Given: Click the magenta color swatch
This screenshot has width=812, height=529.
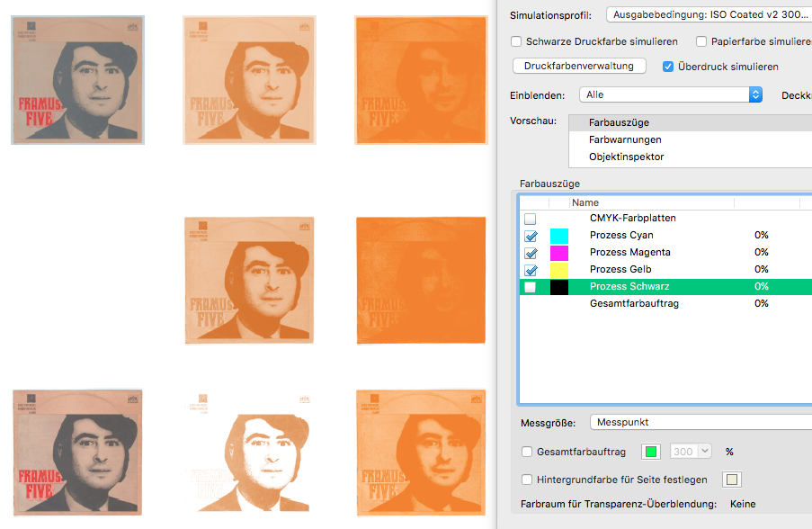Looking at the screenshot, I should tap(559, 253).
